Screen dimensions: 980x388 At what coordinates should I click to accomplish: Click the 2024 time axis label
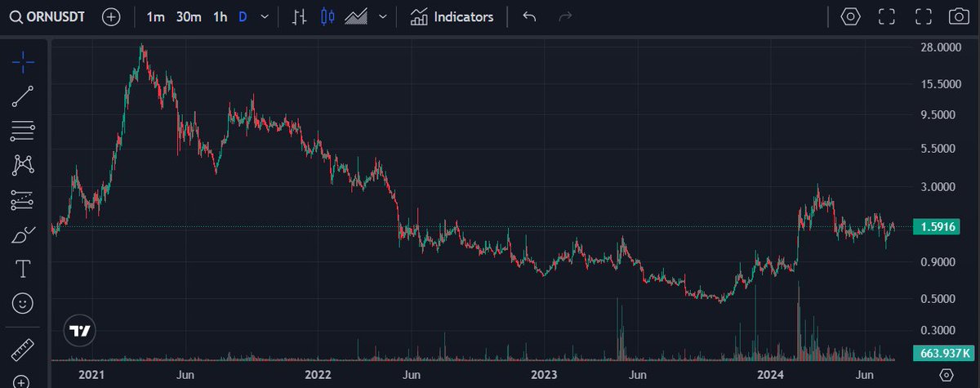coord(770,374)
